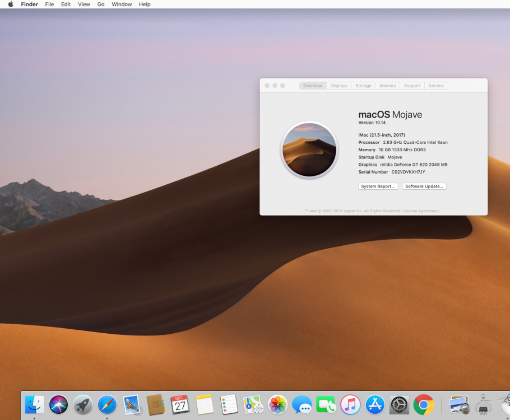Select the Overview tab
Screen dimensions: 510x420
[313, 86]
